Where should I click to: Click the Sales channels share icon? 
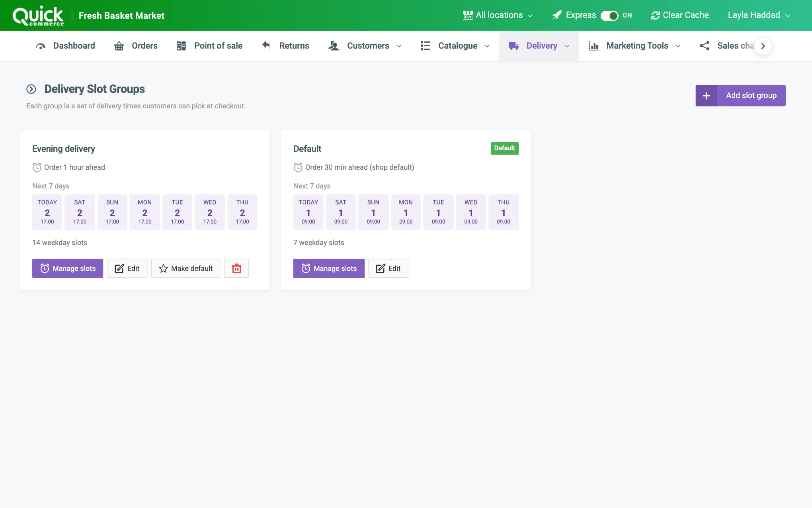[x=705, y=46]
